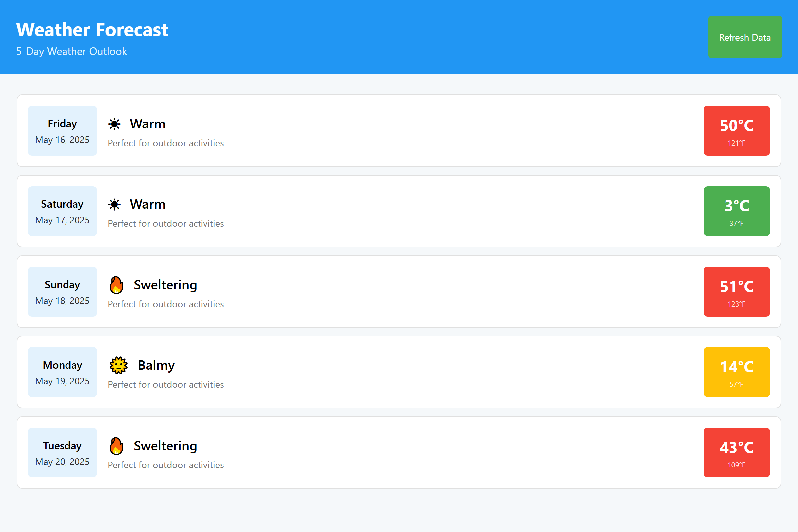This screenshot has width=798, height=532.
Task: Open the Friday May 16 date tile
Action: coord(63,131)
